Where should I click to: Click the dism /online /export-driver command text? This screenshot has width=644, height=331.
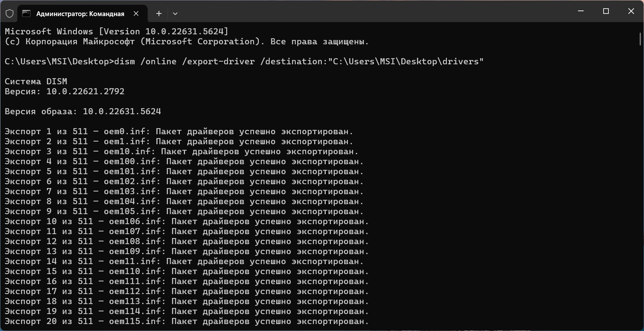point(299,61)
